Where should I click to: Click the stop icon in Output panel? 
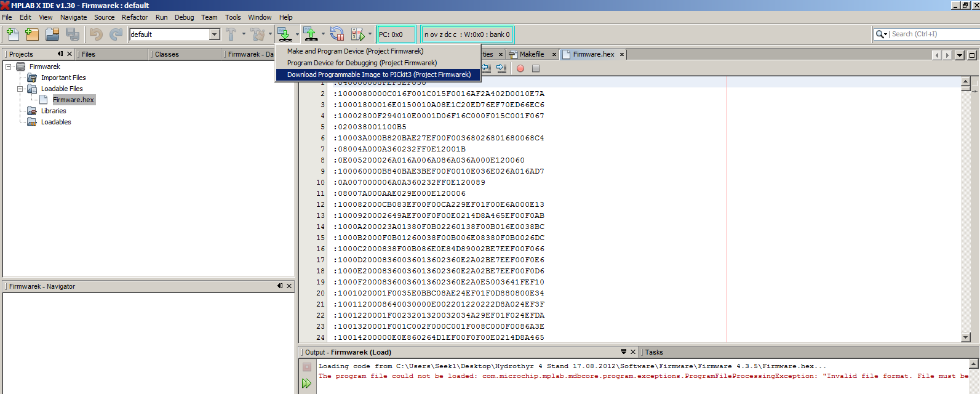(307, 367)
